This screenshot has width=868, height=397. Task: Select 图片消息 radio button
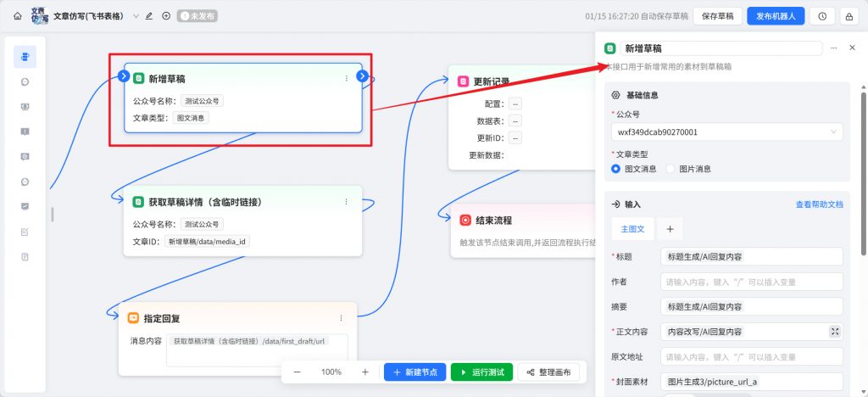tap(670, 169)
